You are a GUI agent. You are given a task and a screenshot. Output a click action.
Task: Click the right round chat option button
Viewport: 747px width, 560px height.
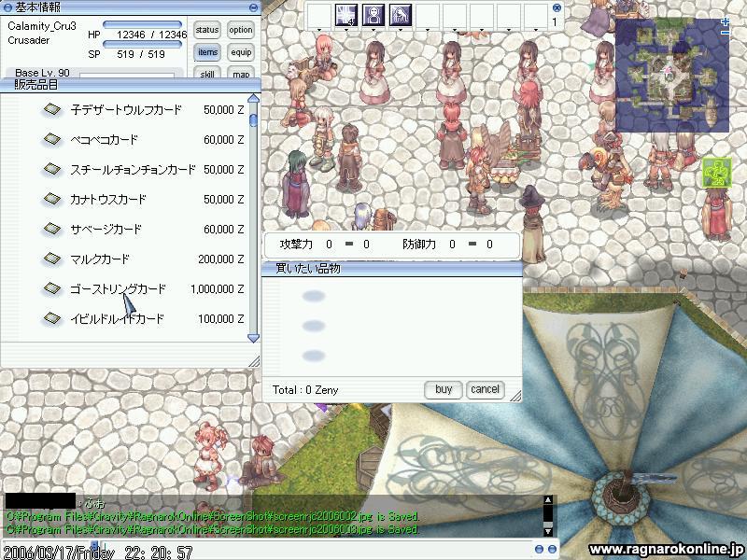(552, 550)
